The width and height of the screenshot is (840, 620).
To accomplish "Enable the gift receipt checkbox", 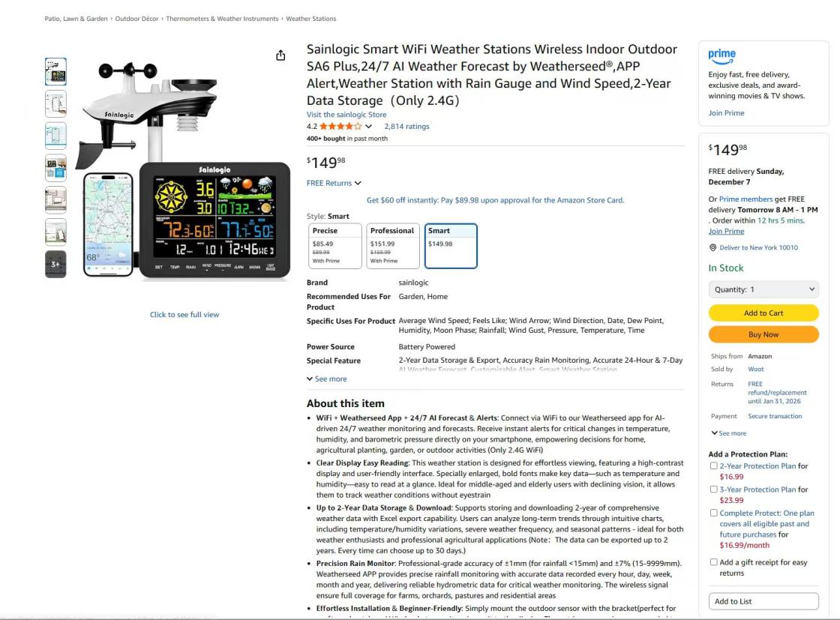I will click(x=713, y=562).
